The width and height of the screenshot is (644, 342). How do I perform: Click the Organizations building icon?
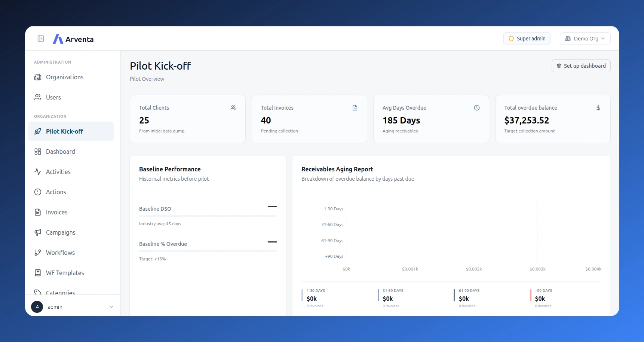coord(38,77)
